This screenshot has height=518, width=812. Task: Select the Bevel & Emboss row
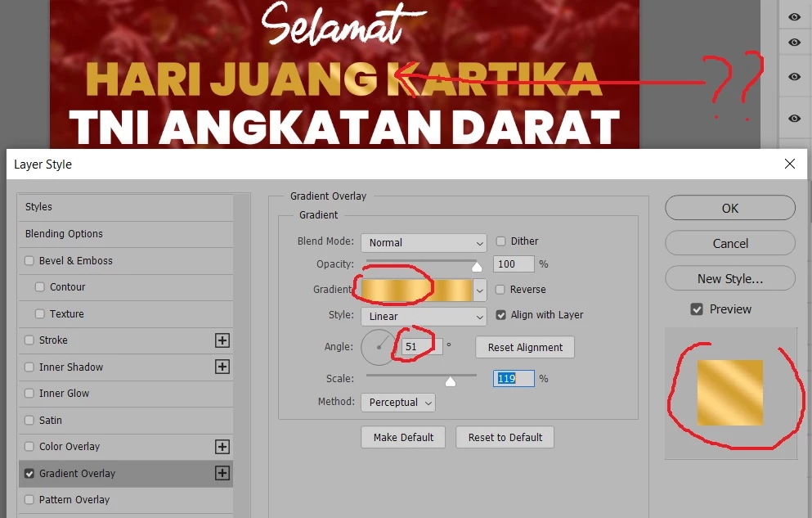(126, 260)
